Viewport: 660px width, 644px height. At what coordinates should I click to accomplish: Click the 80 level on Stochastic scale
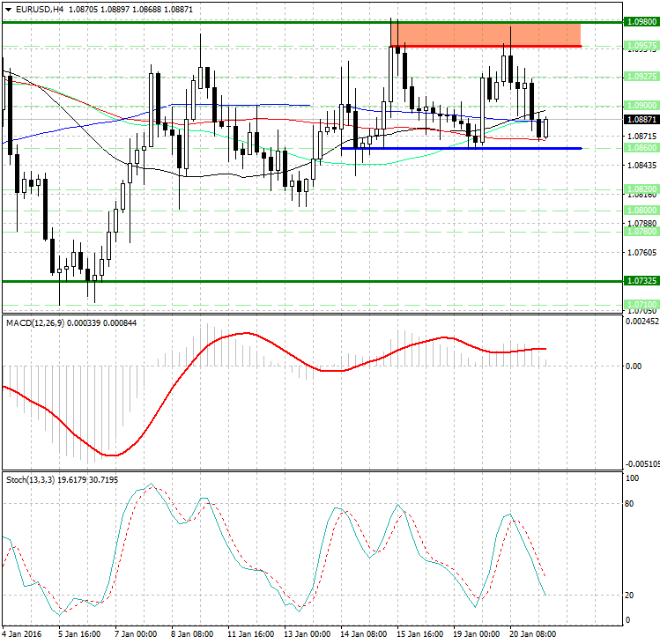[x=631, y=505]
